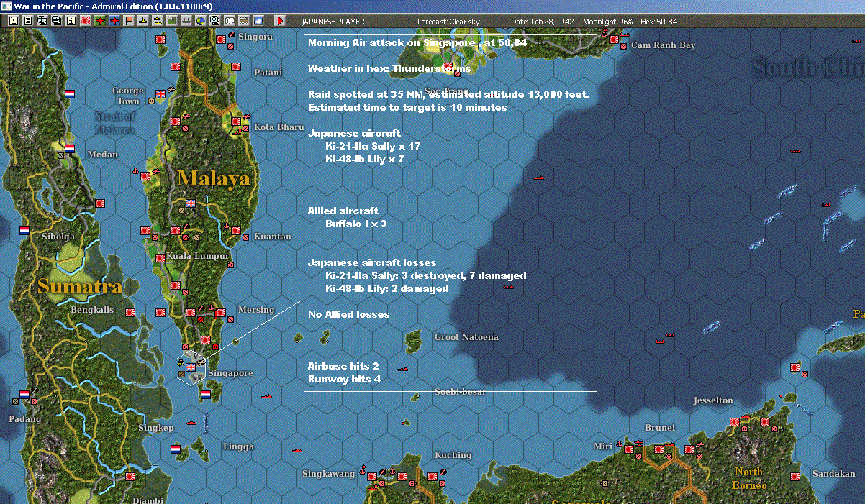The image size is (865, 504).
Task: Select the Japanese base at Cam Ranh Bay
Action: pyautogui.click(x=614, y=40)
